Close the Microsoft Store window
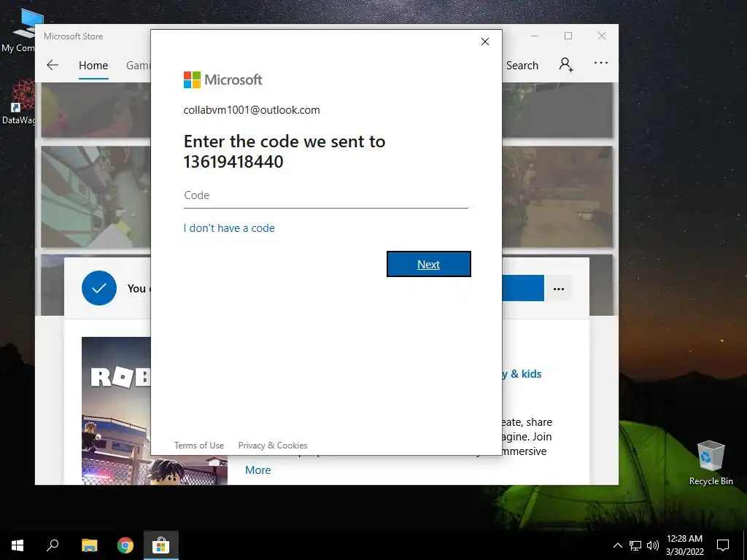 click(602, 36)
